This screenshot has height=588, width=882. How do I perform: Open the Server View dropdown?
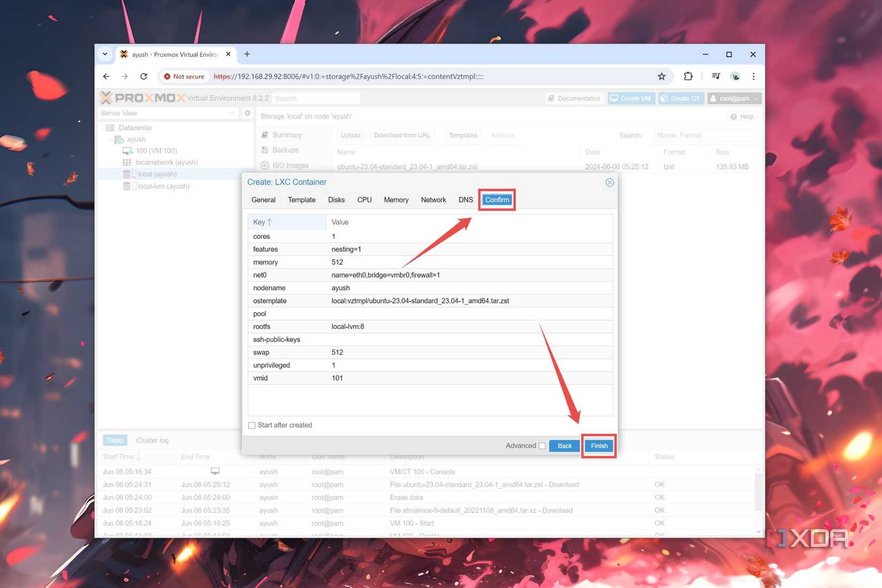tap(232, 113)
